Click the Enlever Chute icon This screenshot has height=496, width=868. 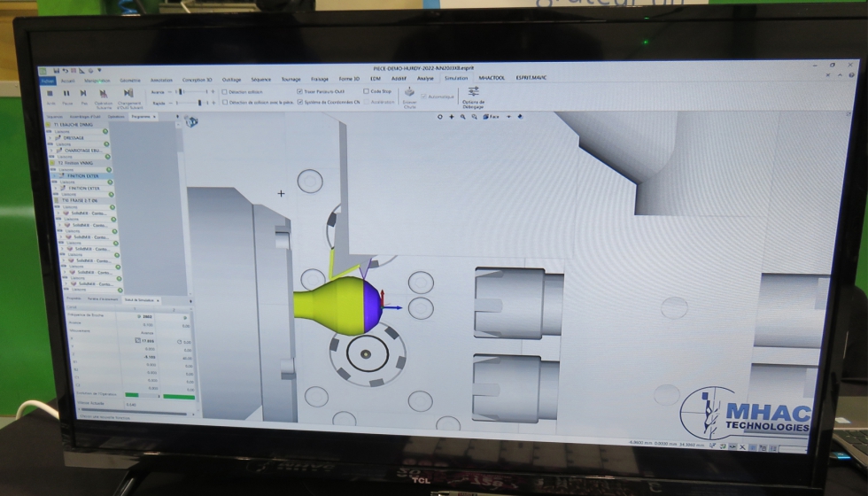pos(409,93)
